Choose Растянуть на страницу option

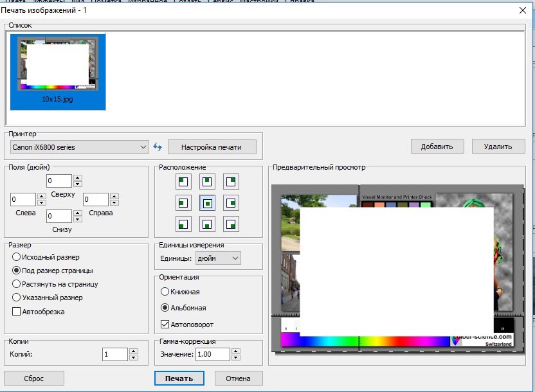tap(55, 284)
